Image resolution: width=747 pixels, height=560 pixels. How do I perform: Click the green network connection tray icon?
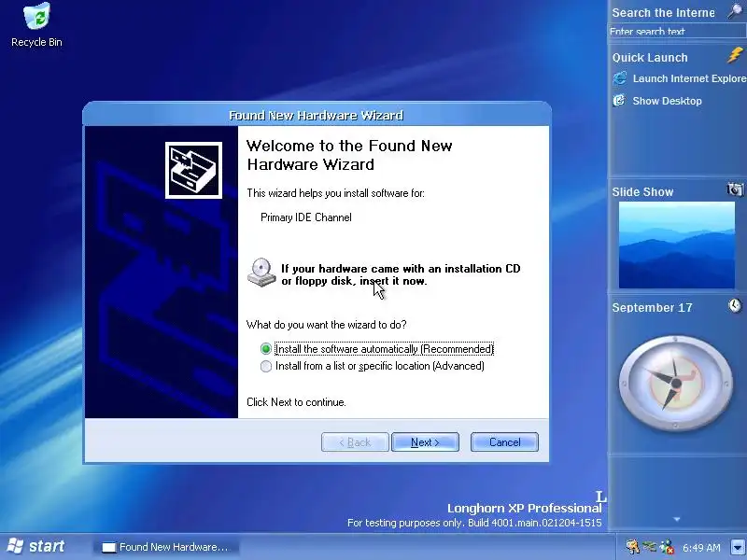click(650, 547)
